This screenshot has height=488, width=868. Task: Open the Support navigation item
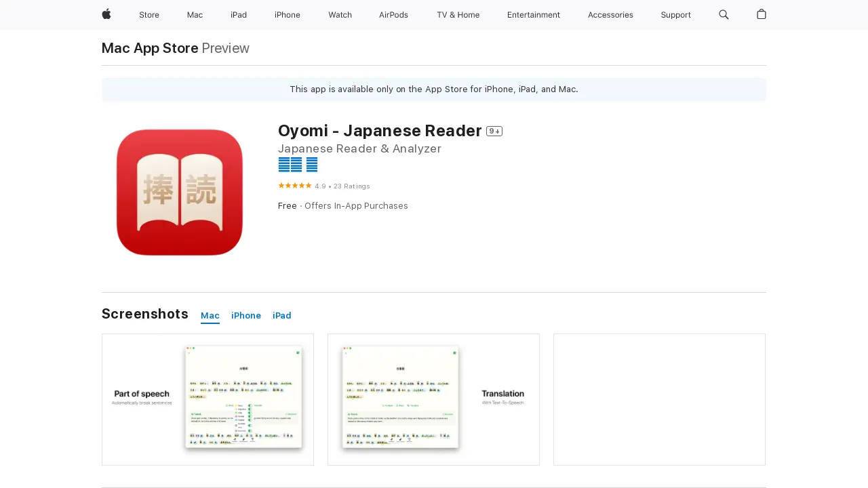pos(676,15)
